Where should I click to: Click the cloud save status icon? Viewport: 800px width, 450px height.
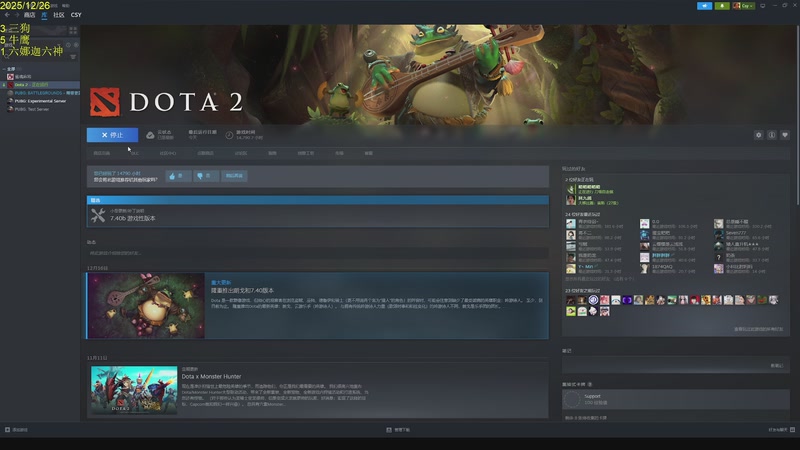pyautogui.click(x=150, y=135)
